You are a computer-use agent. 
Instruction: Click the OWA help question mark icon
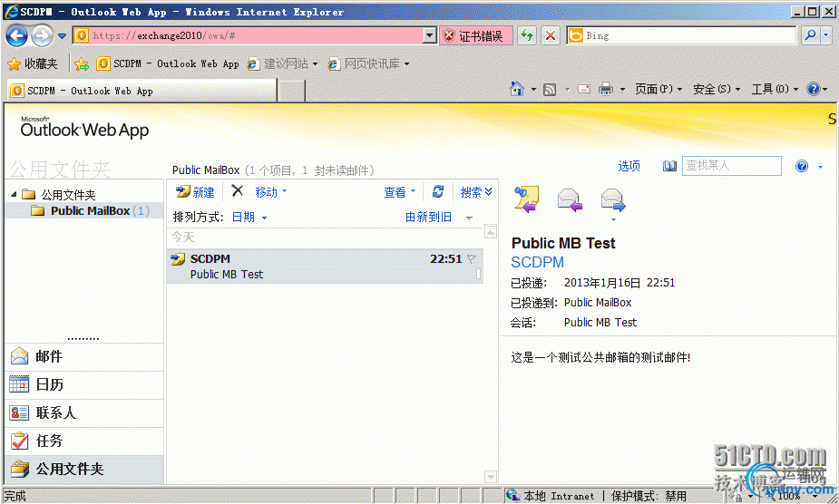(802, 166)
